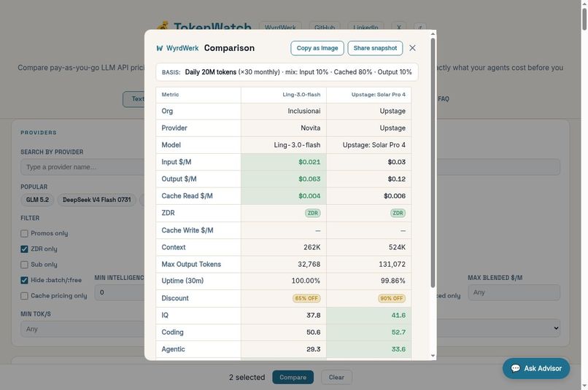This screenshot has height=390, width=588.
Task: Open the FAQ tab behind dialog
Action: point(444,99)
